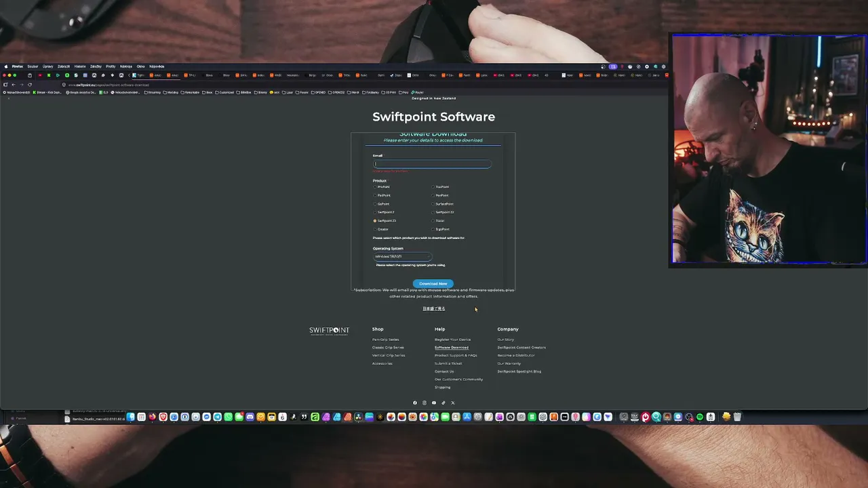Open the Profily menu

click(x=111, y=66)
